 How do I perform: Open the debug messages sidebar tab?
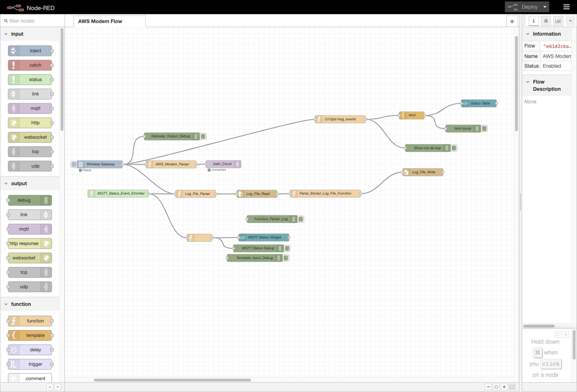point(546,21)
